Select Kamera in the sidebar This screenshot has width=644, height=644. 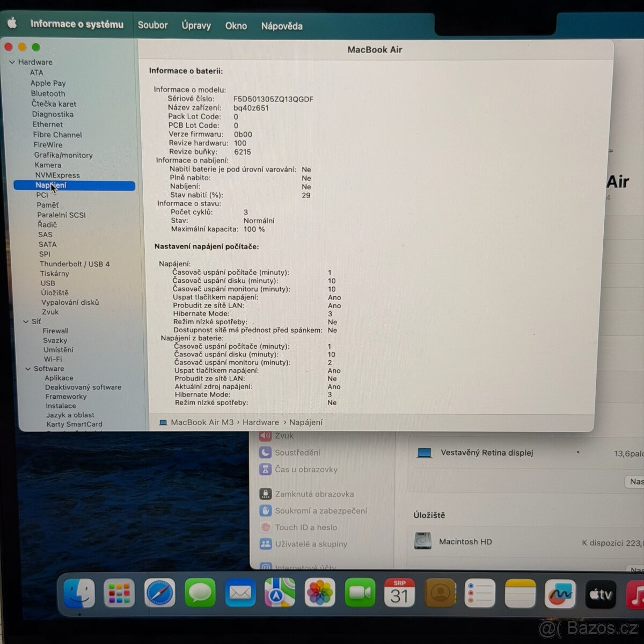[48, 165]
